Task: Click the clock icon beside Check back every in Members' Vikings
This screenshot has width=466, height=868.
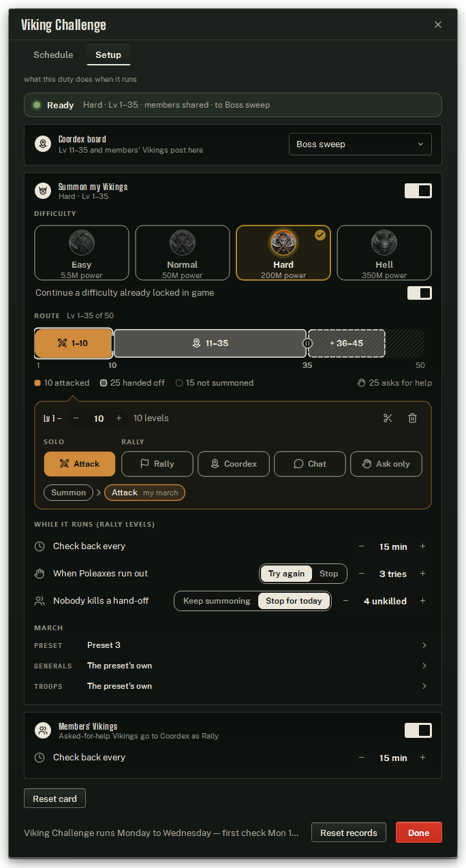Action: tap(40, 758)
